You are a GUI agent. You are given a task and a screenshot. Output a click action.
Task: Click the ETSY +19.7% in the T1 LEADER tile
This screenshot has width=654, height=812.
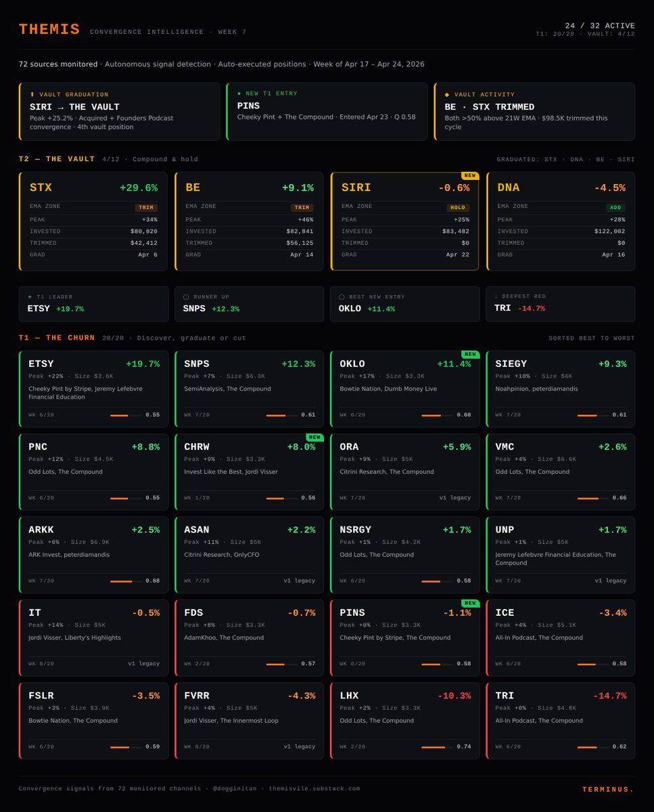pyautogui.click(x=69, y=309)
